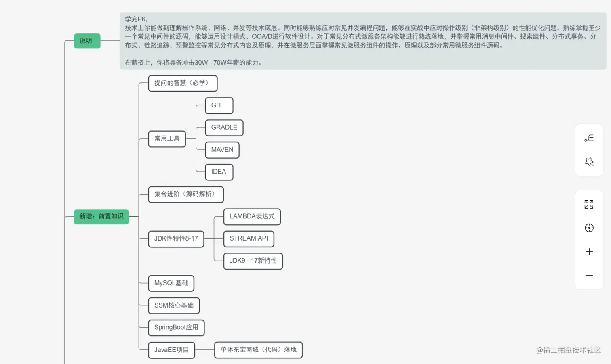The height and width of the screenshot is (364, 611).
Task: Select the GRADLE node
Action: (x=224, y=128)
